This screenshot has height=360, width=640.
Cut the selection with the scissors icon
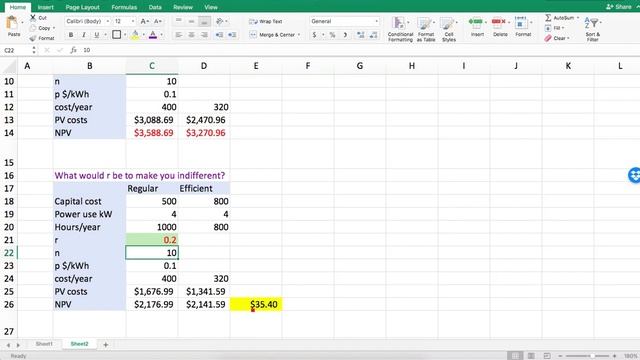(33, 18)
